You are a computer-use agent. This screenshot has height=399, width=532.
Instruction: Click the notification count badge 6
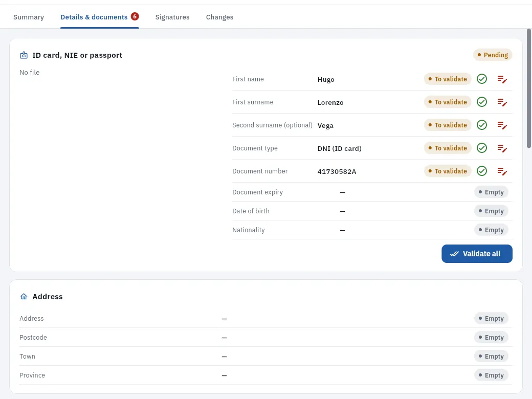[x=135, y=16]
